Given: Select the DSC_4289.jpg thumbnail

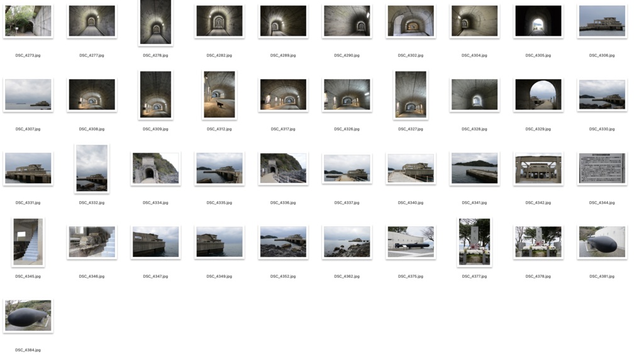Looking at the screenshot, I should tap(283, 21).
